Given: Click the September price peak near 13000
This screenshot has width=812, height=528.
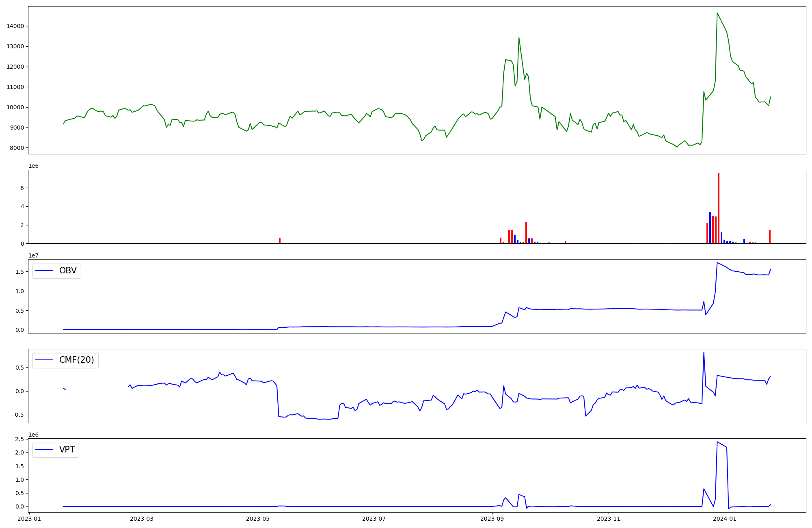Looking at the screenshot, I should point(519,38).
